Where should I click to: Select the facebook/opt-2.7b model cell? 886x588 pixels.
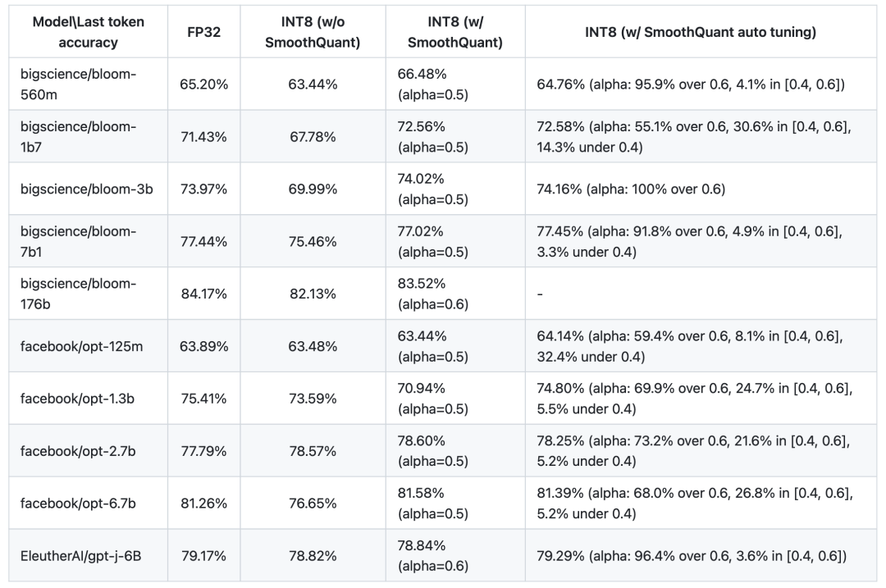[79, 451]
